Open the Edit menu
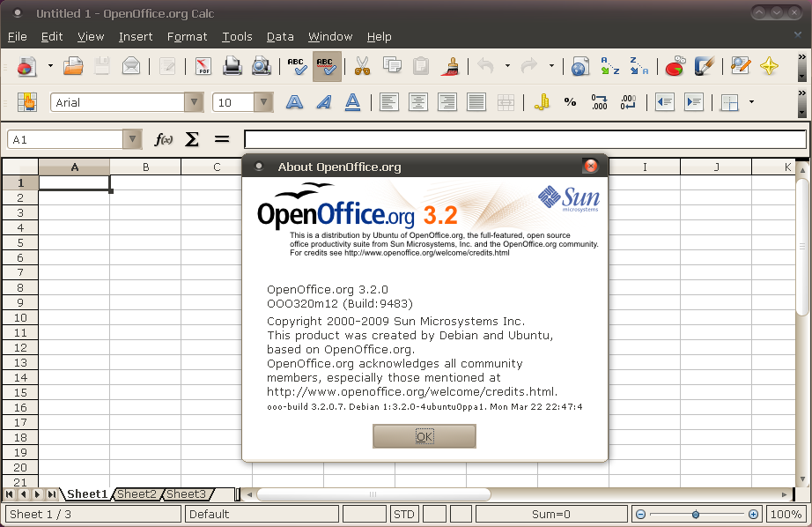Image resolution: width=812 pixels, height=527 pixels. pos(52,37)
